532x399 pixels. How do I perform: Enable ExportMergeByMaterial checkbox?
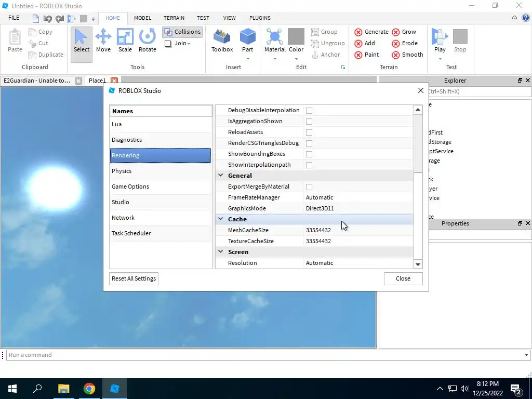coord(309,187)
